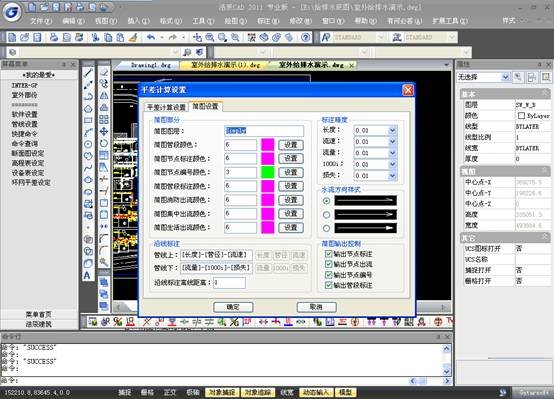The width and height of the screenshot is (554, 399).
Task: Click the Zoom realtime magnifier icon
Action: click(x=210, y=37)
